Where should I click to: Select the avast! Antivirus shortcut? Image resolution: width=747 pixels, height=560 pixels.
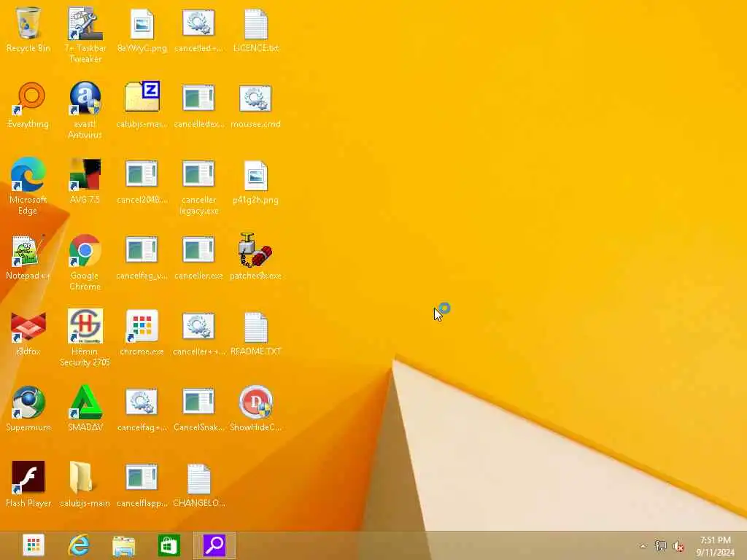[85, 99]
